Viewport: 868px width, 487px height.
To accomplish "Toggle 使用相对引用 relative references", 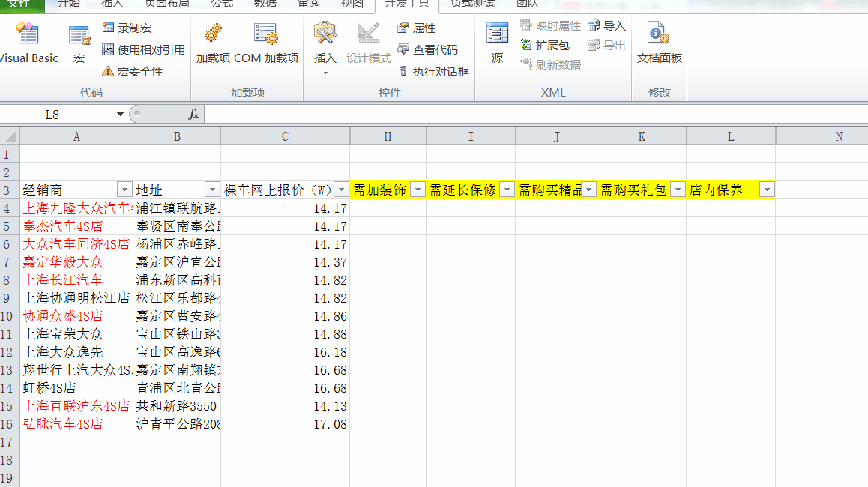I will 143,49.
